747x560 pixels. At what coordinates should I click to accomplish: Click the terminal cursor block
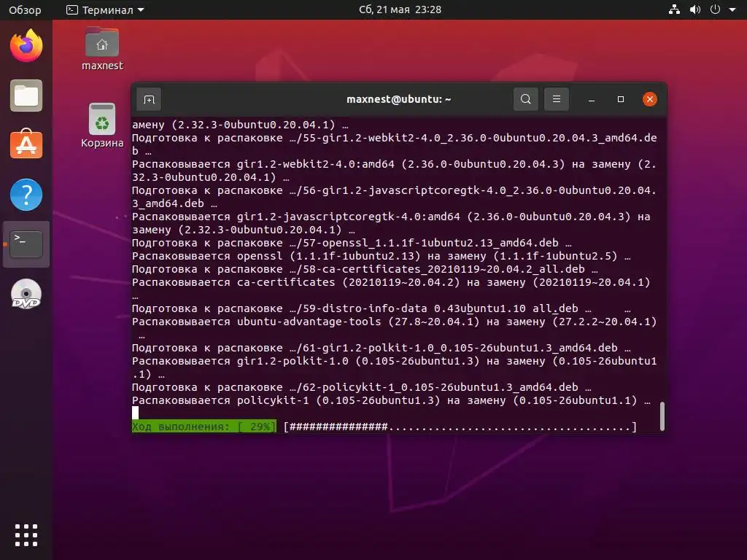coord(135,413)
